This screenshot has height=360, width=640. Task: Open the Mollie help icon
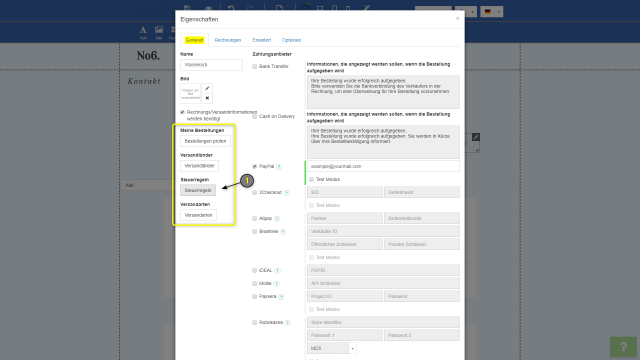[276, 284]
